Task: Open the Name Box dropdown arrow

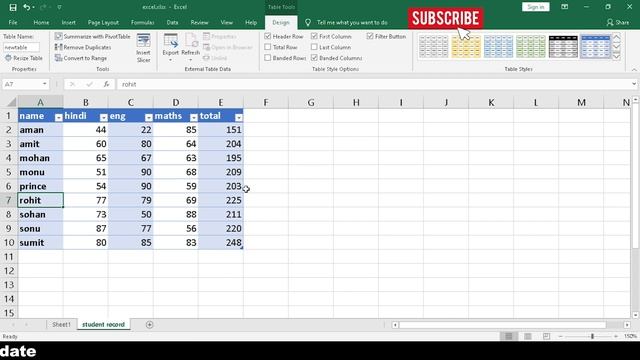Action: click(44, 84)
